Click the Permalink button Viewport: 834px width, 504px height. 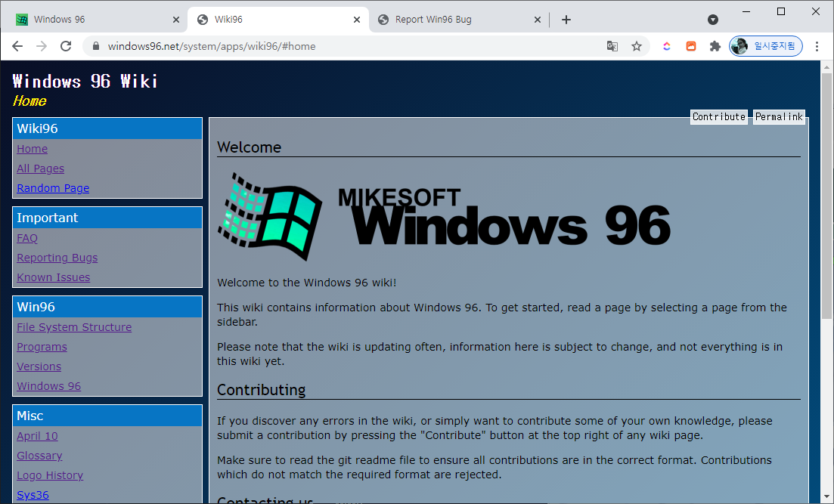click(780, 117)
